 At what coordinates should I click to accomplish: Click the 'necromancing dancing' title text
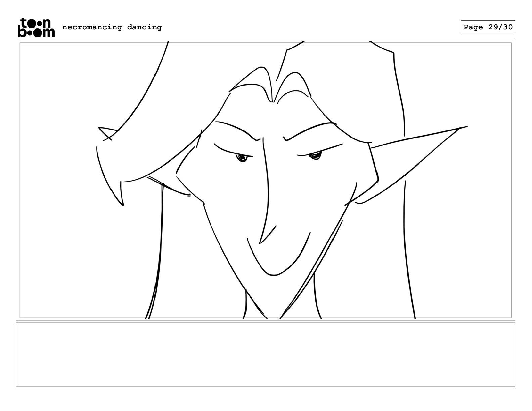tap(112, 27)
